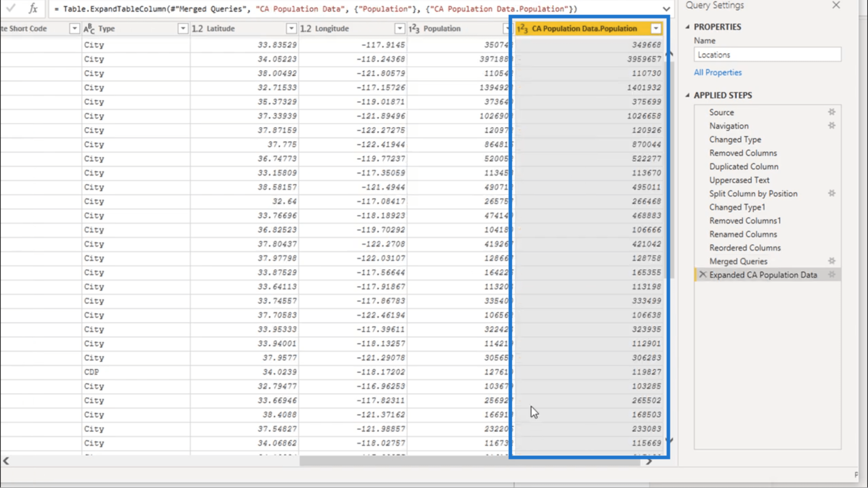Viewport: 868px width, 488px height.
Task: Select the Split Column by Position step
Action: point(753,194)
